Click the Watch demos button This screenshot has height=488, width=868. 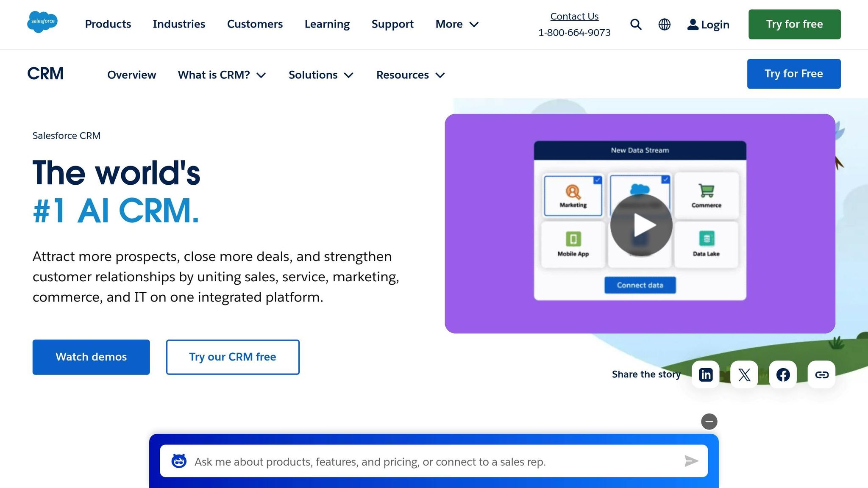pos(91,357)
